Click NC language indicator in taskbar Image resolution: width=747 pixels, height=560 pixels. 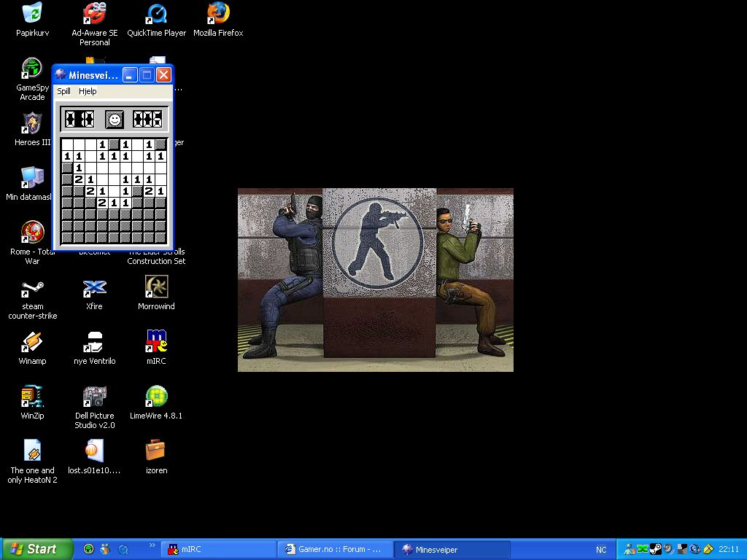point(601,550)
